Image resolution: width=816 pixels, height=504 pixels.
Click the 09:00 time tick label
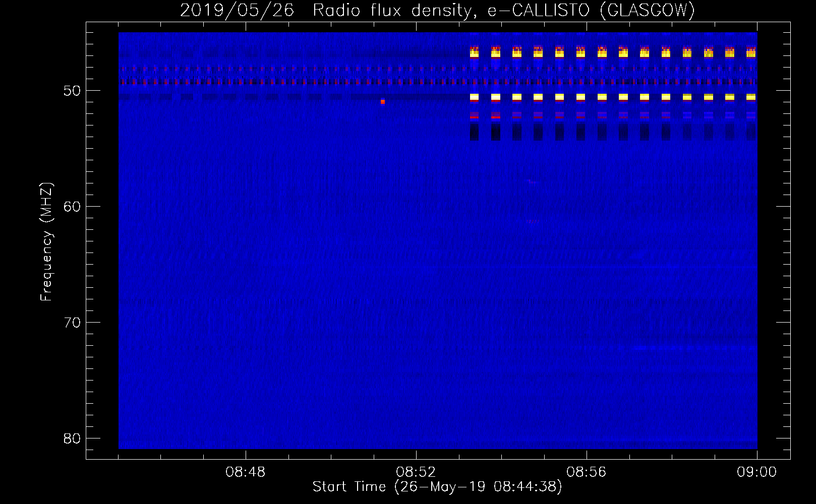click(x=757, y=472)
